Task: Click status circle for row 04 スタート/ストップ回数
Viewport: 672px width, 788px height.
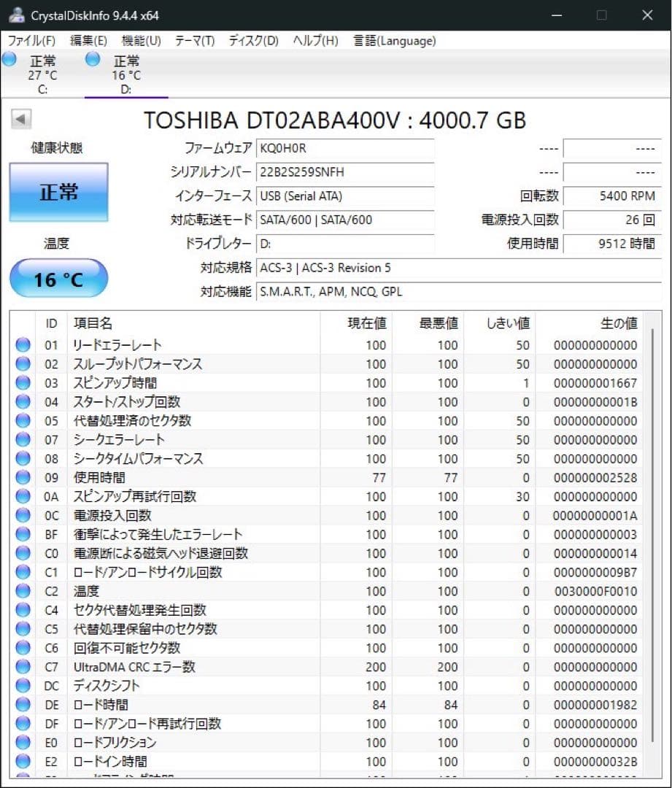Action: pyautogui.click(x=23, y=401)
